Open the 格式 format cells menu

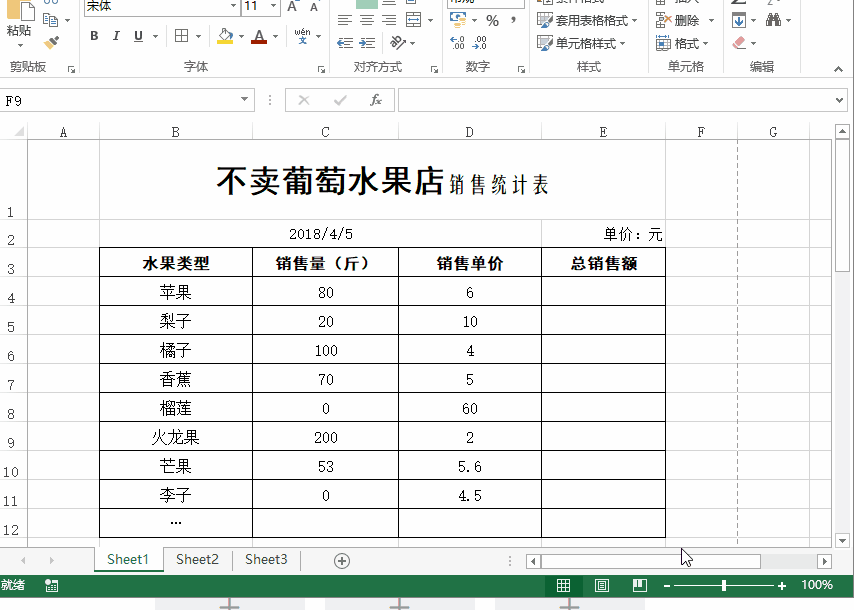coord(682,43)
